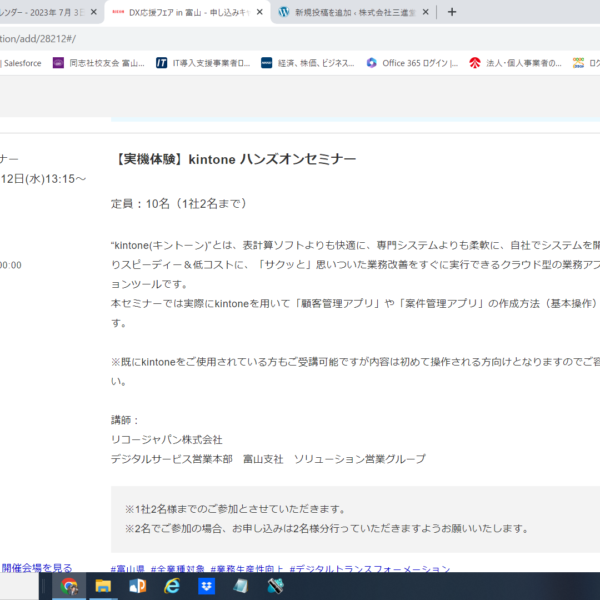600x600 pixels.
Task: Open Internet Explorer from the taskbar
Action: 172,586
